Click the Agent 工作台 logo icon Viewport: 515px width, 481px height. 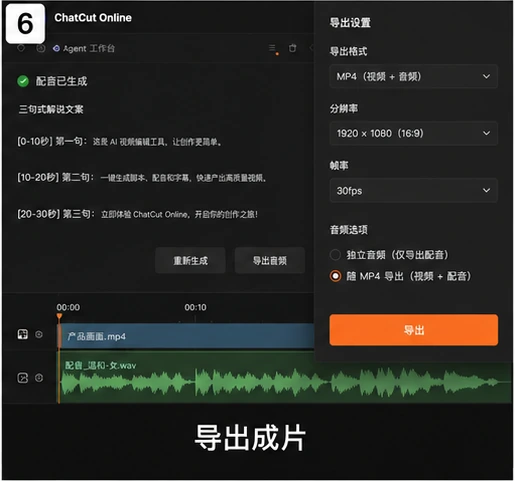[x=56, y=48]
